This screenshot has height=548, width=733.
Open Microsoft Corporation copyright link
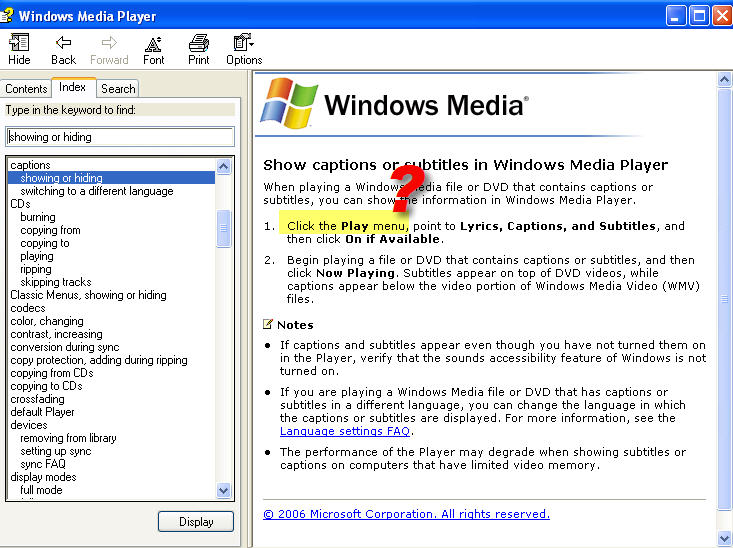coord(406,514)
